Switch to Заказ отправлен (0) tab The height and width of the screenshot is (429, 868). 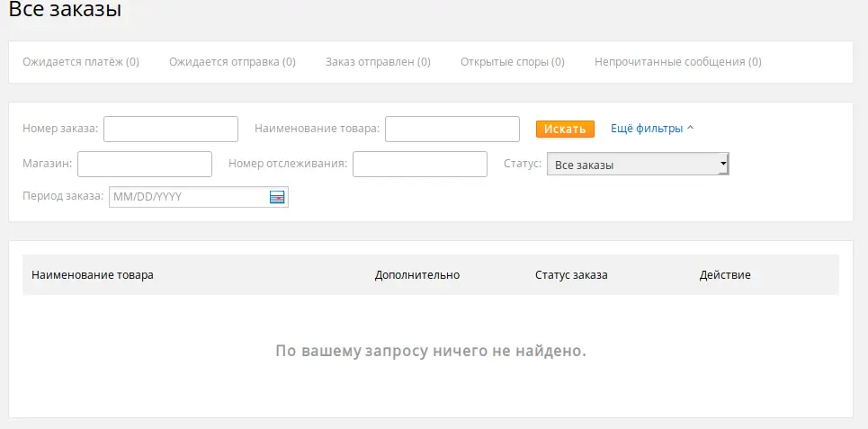click(378, 62)
